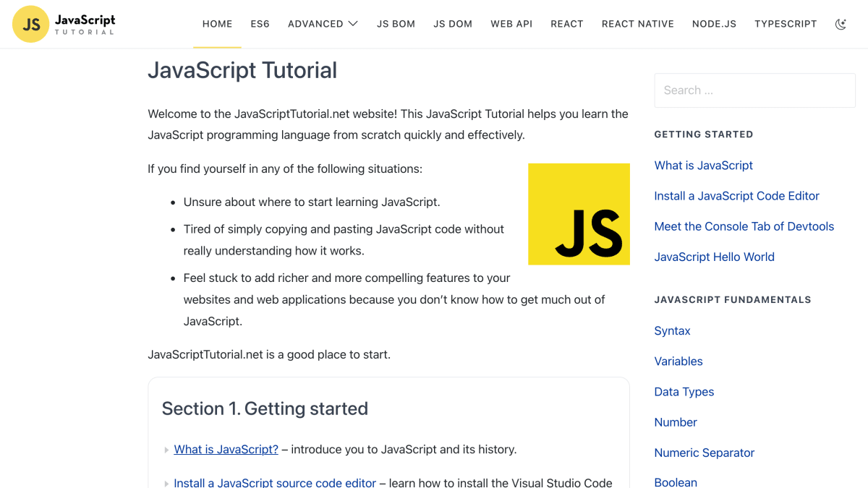
Task: Click bullet 'Unsure about where to start learning JavaScript.'
Action: [x=312, y=202]
